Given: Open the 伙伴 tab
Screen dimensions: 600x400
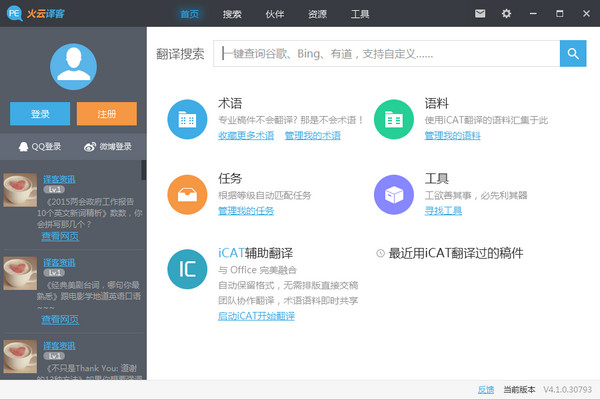Looking at the screenshot, I should pos(275,14).
